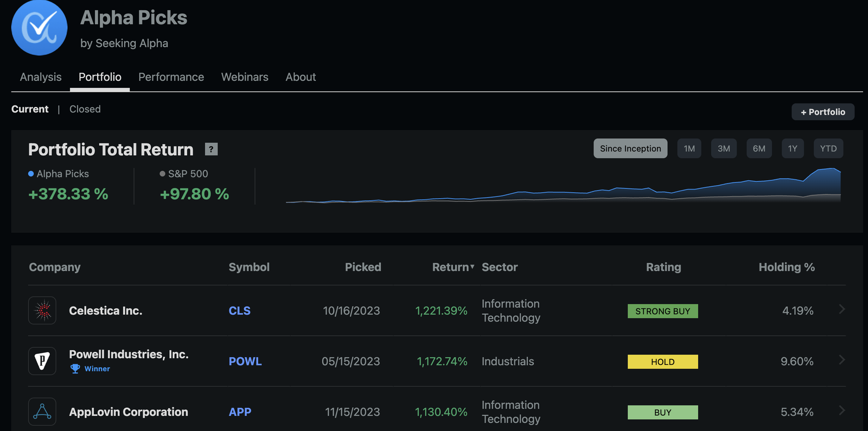Open the Portfolio Total Return help icon
The image size is (868, 431).
click(211, 149)
